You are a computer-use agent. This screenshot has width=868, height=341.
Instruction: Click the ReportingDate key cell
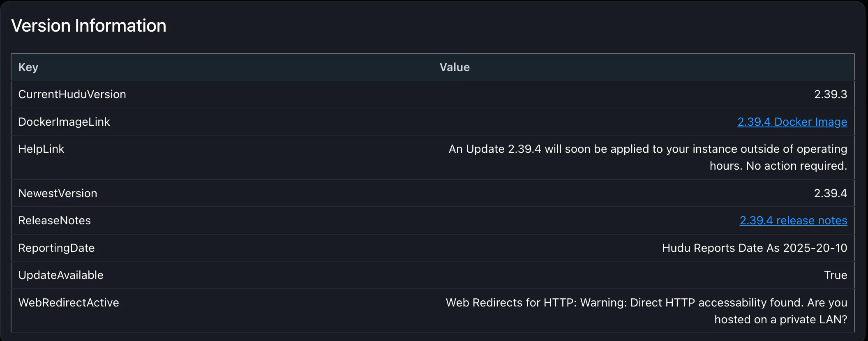tap(57, 248)
